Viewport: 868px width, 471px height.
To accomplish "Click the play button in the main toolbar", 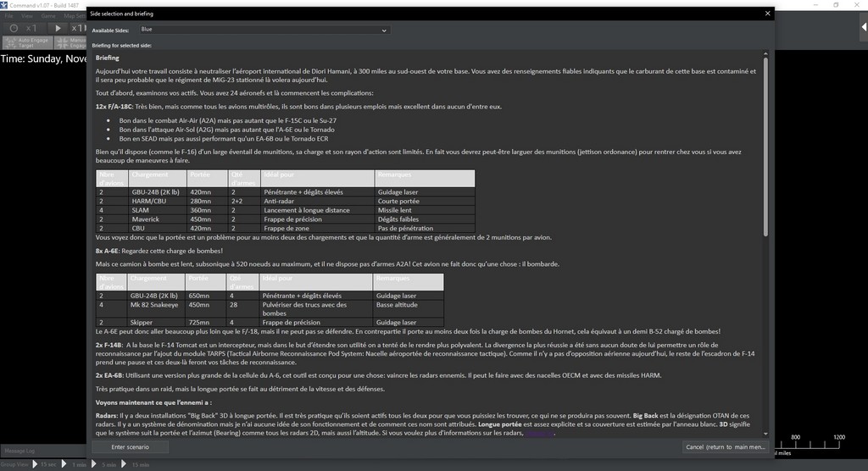I will pos(58,28).
